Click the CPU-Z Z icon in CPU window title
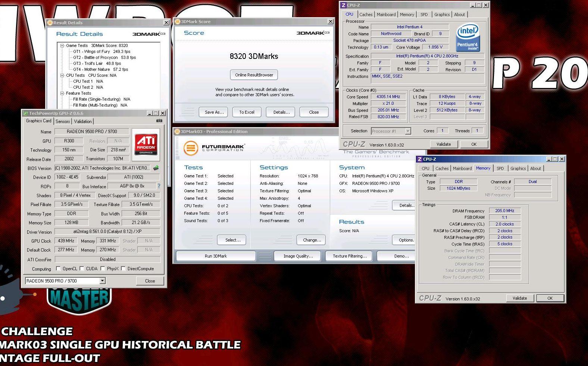 [x=344, y=5]
